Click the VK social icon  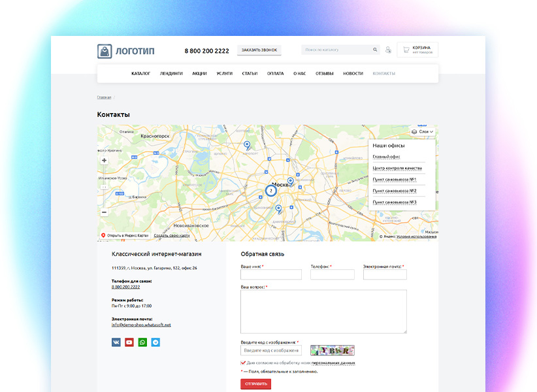point(116,342)
